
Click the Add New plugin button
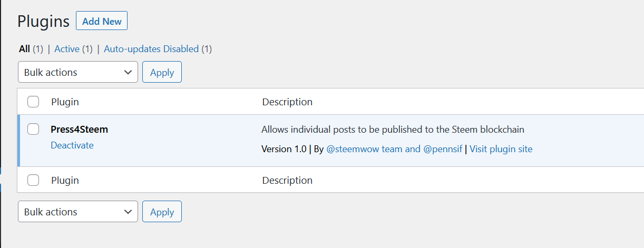[102, 21]
